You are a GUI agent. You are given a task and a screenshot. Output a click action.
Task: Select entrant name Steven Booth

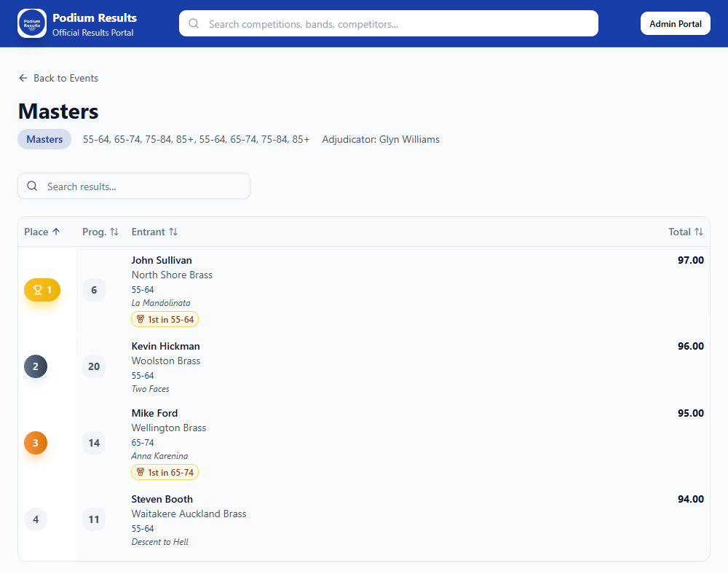[x=162, y=499]
